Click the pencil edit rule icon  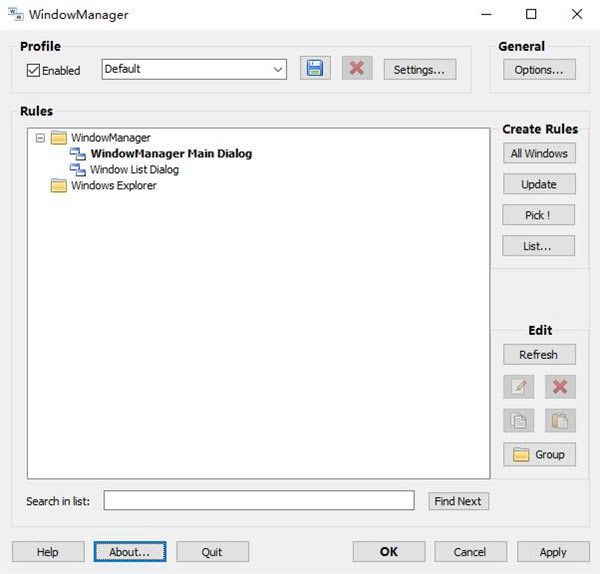click(518, 387)
